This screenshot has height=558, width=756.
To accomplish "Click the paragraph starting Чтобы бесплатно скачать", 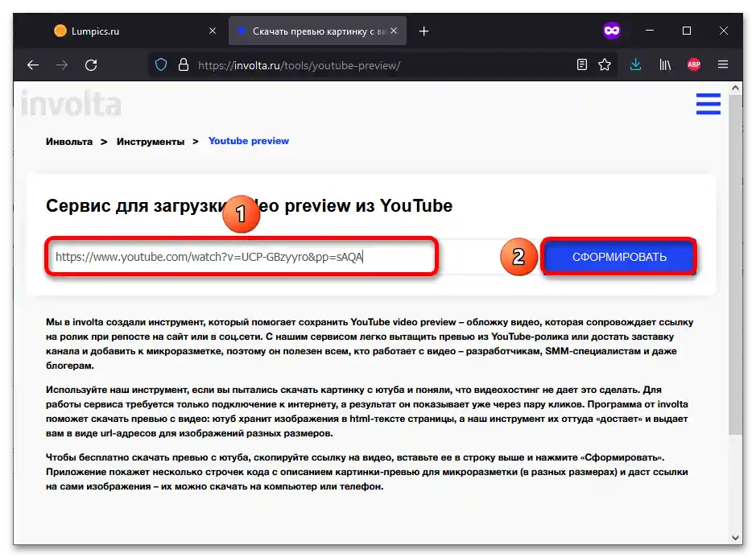I will click(x=367, y=472).
